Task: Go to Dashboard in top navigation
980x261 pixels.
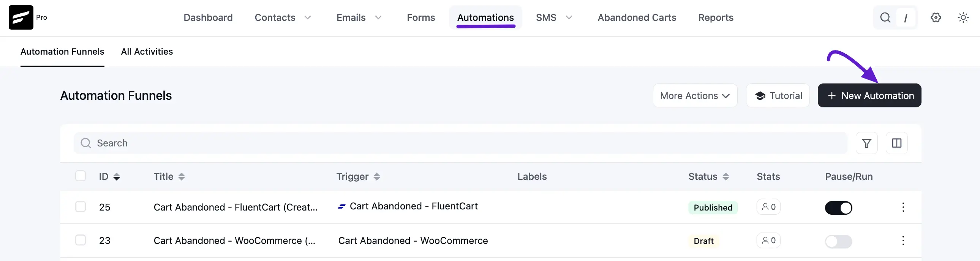Action: [x=208, y=17]
